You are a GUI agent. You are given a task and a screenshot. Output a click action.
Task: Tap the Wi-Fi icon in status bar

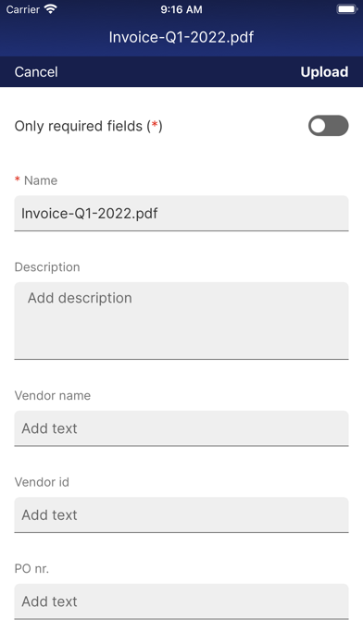51,9
